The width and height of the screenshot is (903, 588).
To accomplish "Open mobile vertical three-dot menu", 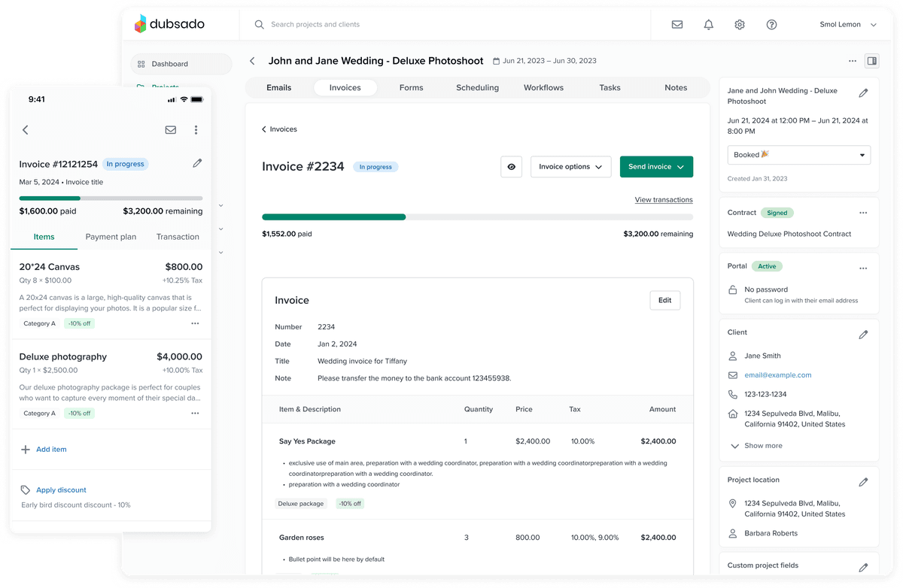I will click(x=196, y=130).
